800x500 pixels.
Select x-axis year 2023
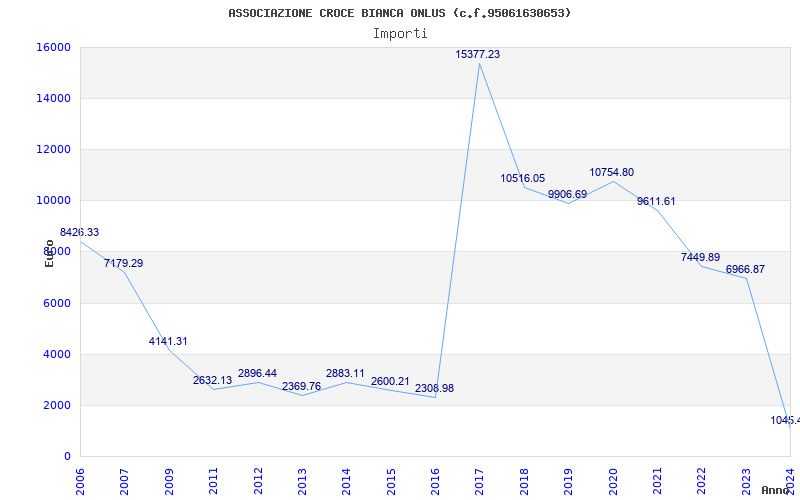pos(746,481)
